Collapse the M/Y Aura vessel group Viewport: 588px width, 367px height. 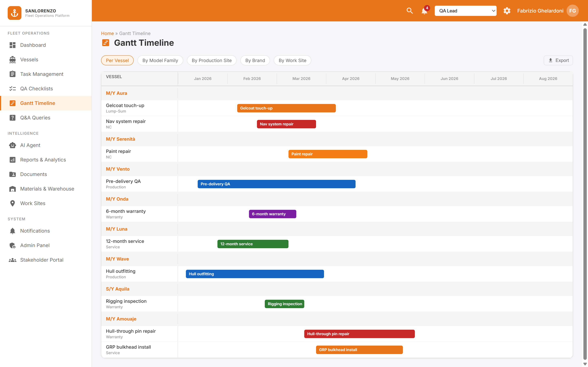coord(116,93)
